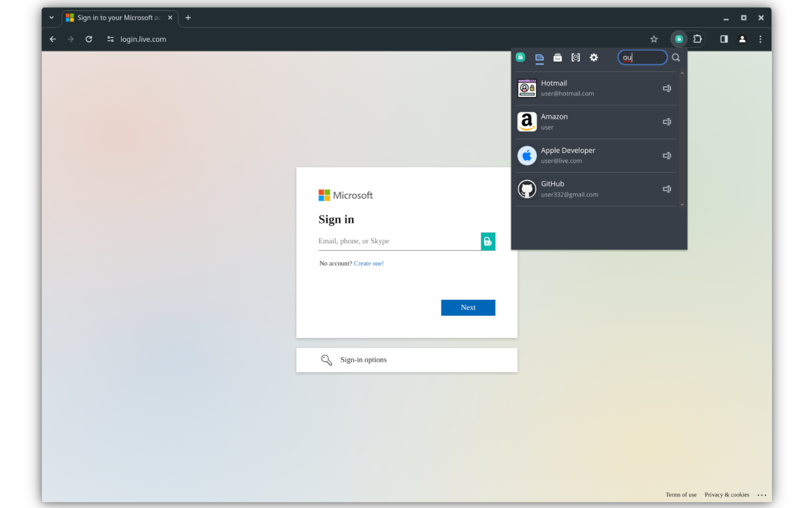Open the vault drawer tab in popup

tap(558, 57)
